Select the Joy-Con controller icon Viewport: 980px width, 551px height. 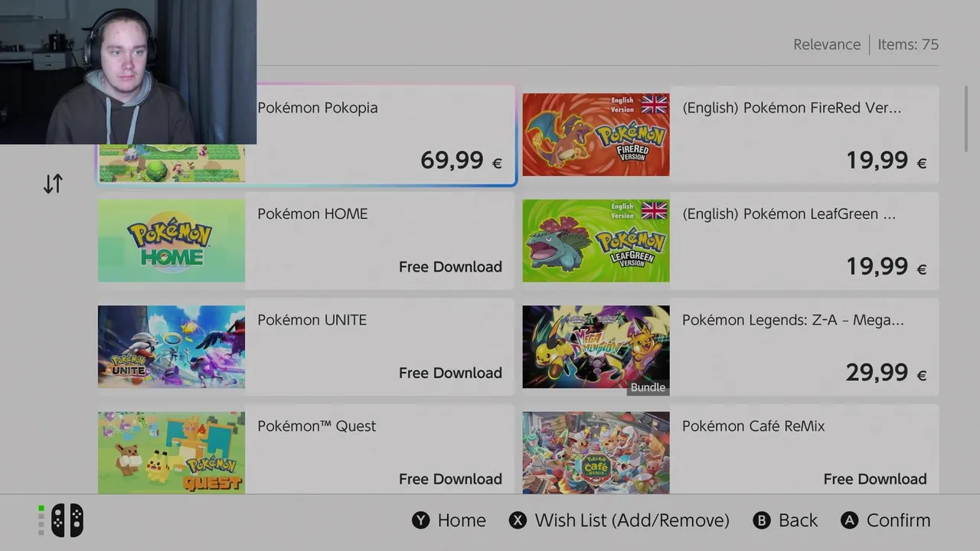[67, 520]
